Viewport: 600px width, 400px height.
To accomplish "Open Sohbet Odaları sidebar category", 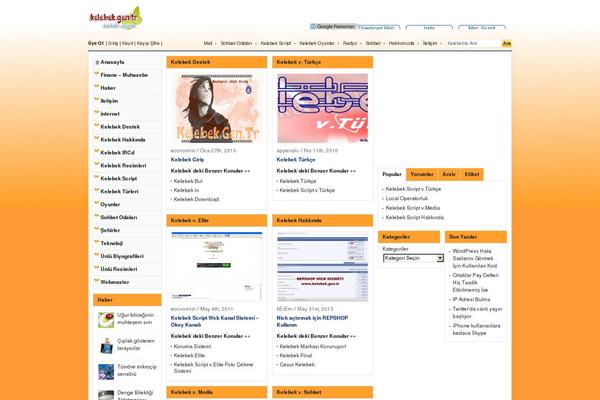I will click(x=119, y=217).
